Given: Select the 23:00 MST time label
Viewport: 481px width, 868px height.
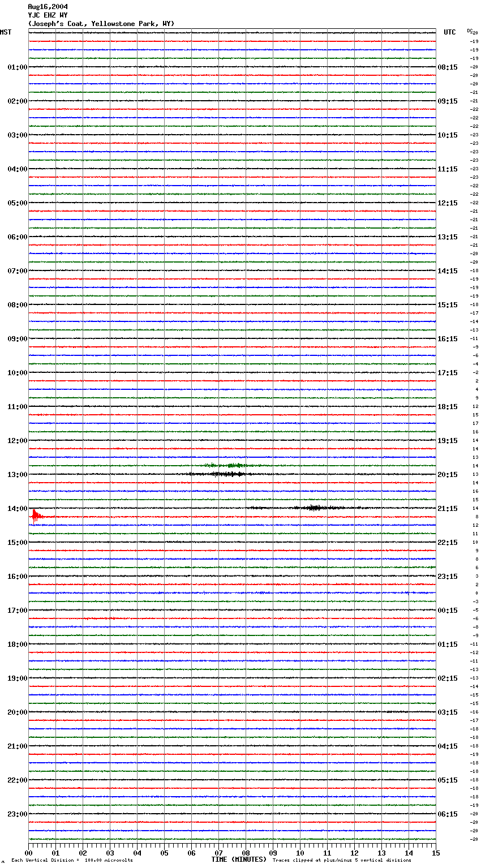Looking at the screenshot, I should click(17, 814).
